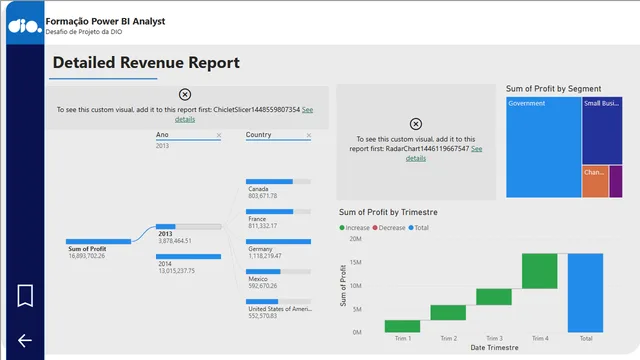Image resolution: width=640 pixels, height=360 pixels.
Task: Click the Increase legend entry
Action: click(x=354, y=228)
